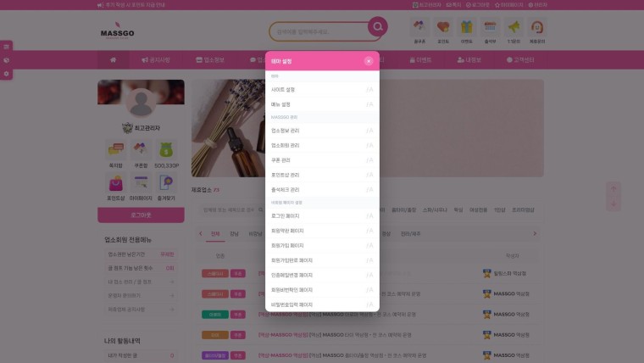Open 포인트샵 관리 in the modal list

click(x=322, y=175)
